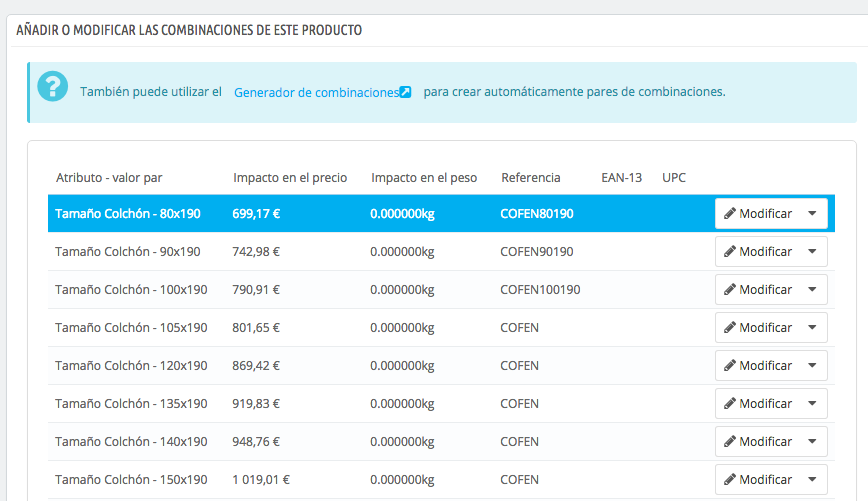
Task: Expand dropdown arrow for the 140x190 row
Action: [x=813, y=442]
